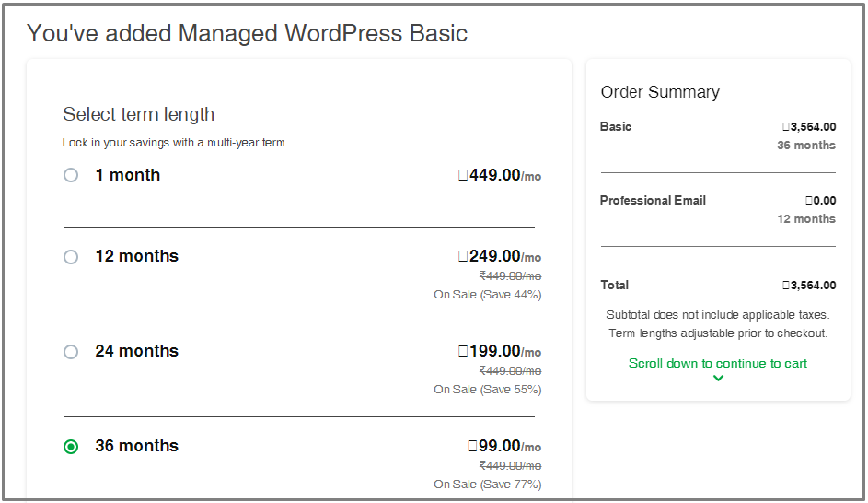This screenshot has height=503, width=868.
Task: Click Subtotal does not include applicable taxes note
Action: tap(718, 315)
